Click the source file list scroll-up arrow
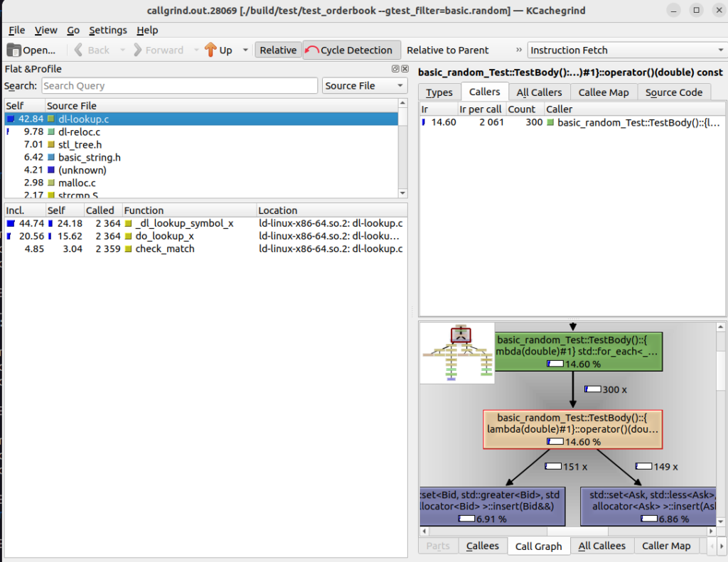The image size is (728, 562). click(x=402, y=103)
